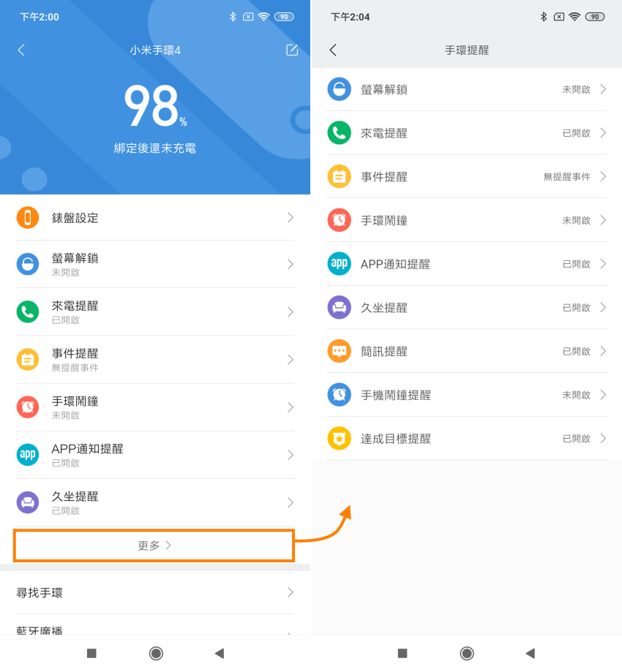Tap left phone's back triangle button
This screenshot has height=672, width=622.
pos(220,653)
